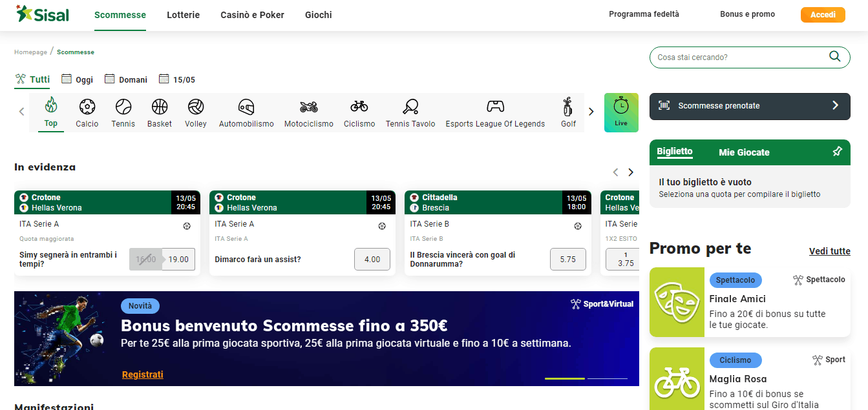Select the Tutti date filter
The image size is (868, 410).
(x=32, y=79)
